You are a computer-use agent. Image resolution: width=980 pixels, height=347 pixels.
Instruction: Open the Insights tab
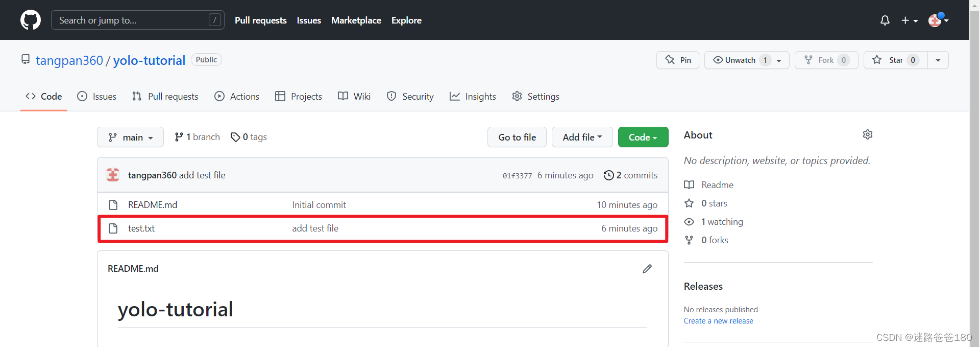(473, 96)
